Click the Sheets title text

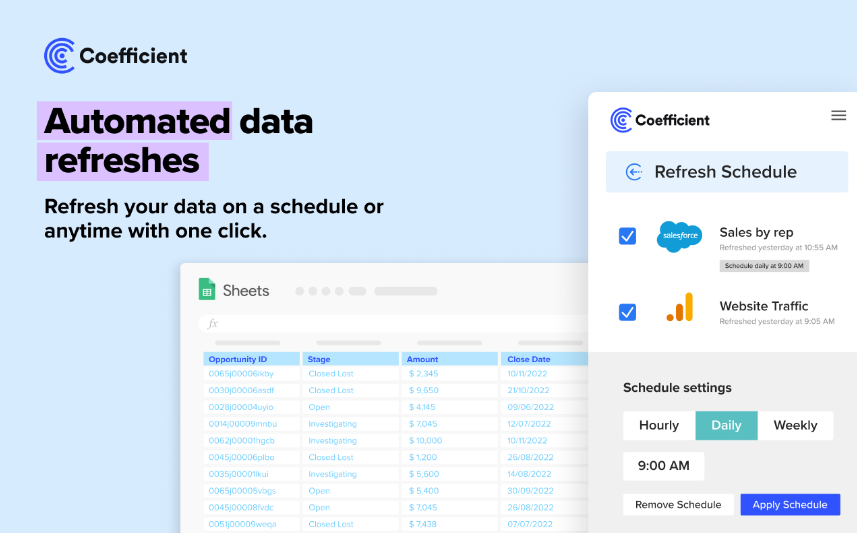[x=246, y=290]
